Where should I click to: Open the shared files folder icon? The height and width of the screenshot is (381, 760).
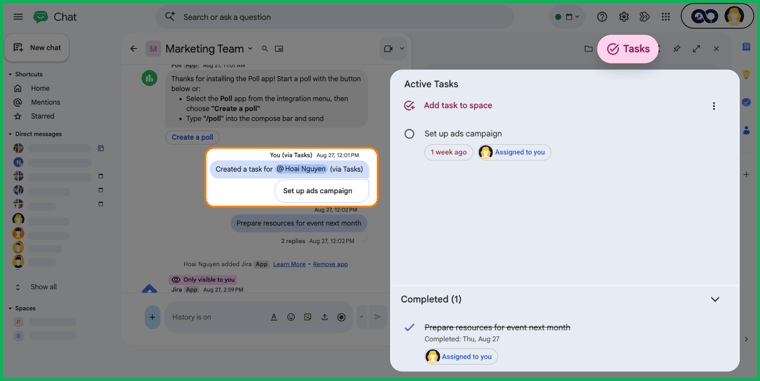point(588,49)
